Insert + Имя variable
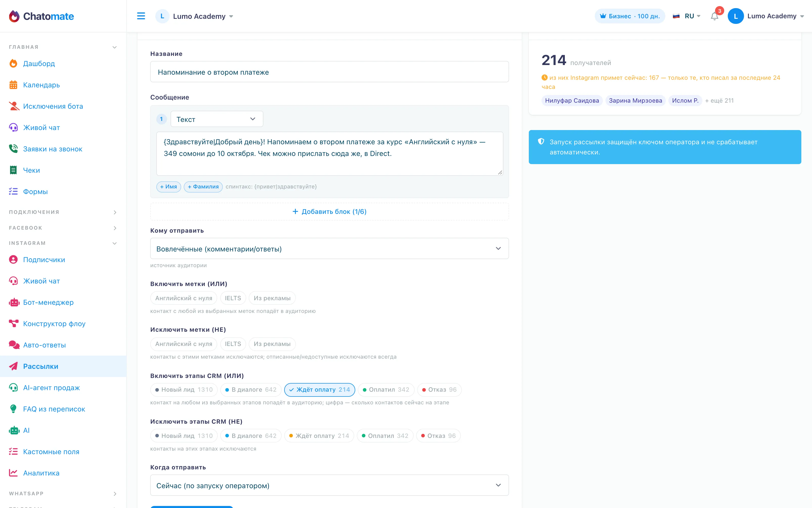This screenshot has width=812, height=508. pos(168,187)
